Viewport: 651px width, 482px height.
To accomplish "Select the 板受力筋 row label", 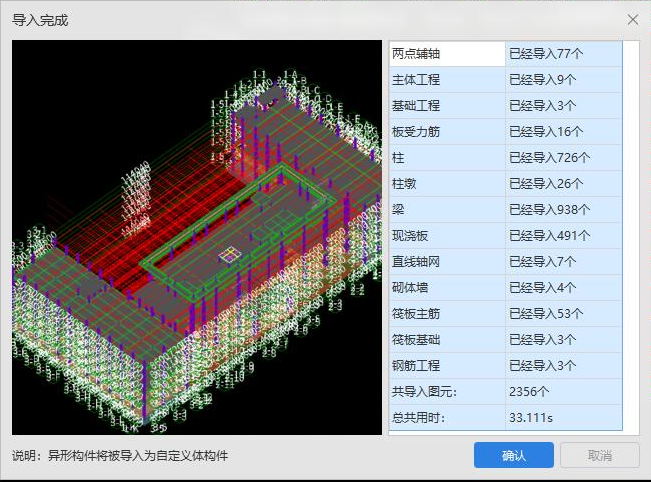I will tap(447, 132).
